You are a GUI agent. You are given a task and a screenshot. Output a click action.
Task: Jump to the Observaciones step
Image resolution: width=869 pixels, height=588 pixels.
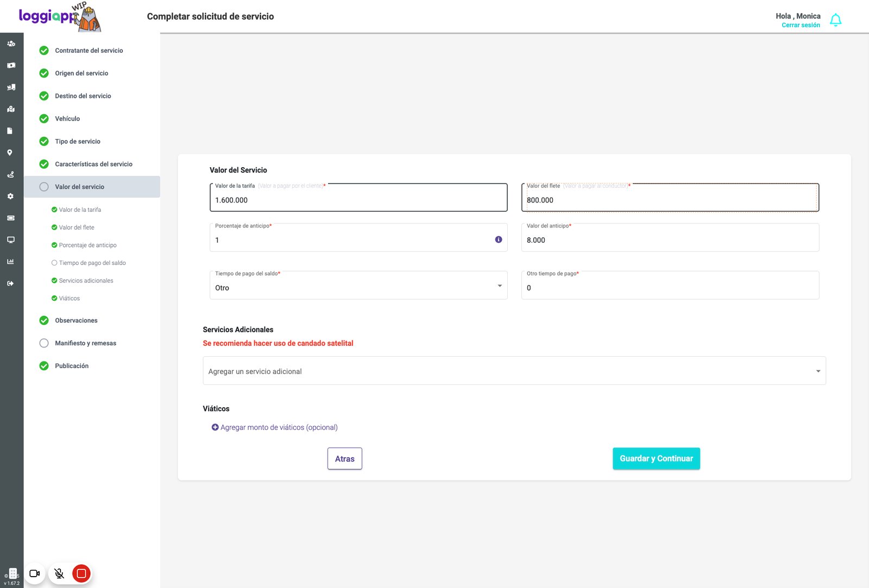[76, 321]
